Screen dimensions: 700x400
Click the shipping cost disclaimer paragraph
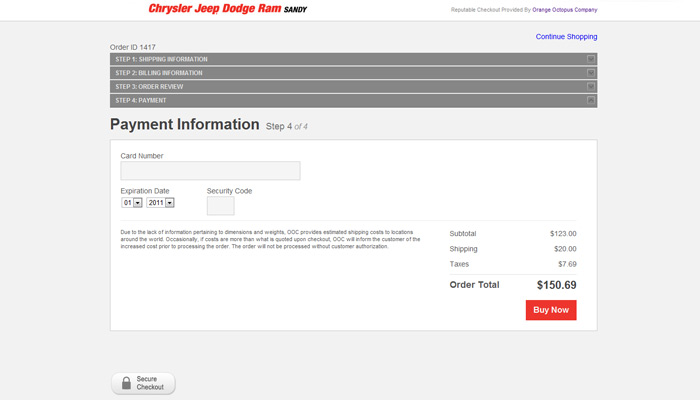(x=270, y=239)
